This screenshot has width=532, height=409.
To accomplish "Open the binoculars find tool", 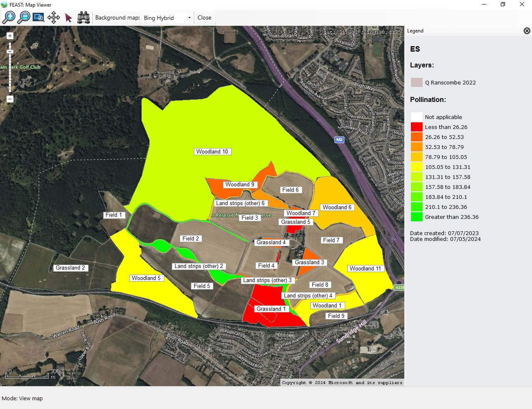I will pos(84,17).
